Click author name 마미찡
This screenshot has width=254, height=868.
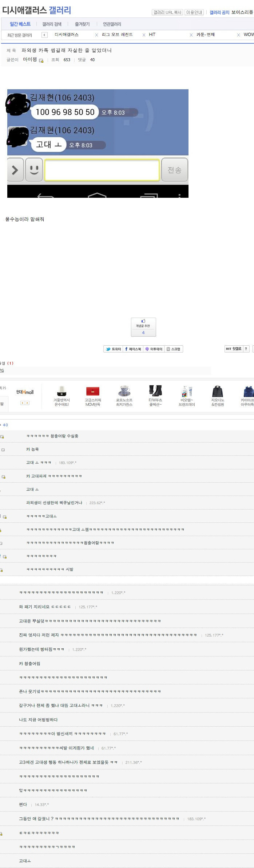tap(30, 59)
